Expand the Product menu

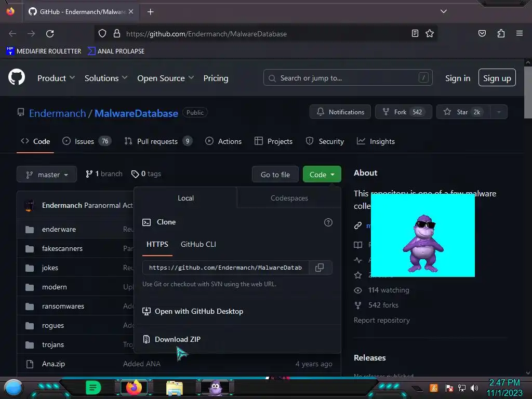[x=56, y=78]
